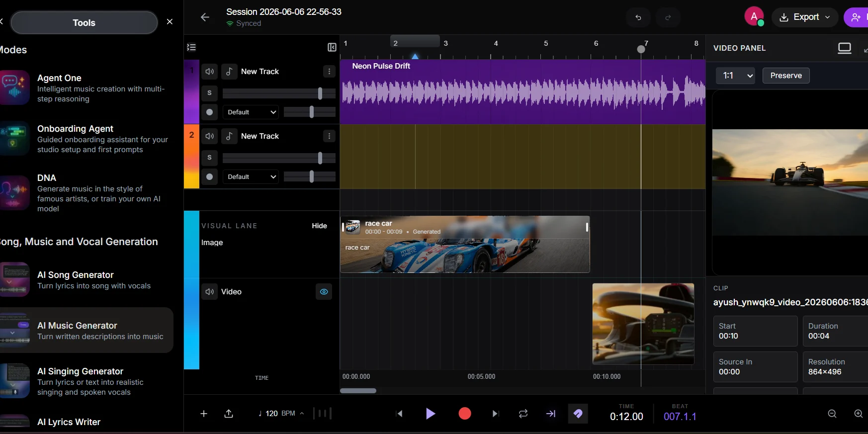The width and height of the screenshot is (868, 434).
Task: Open the user avatar A menu
Action: coord(754,16)
